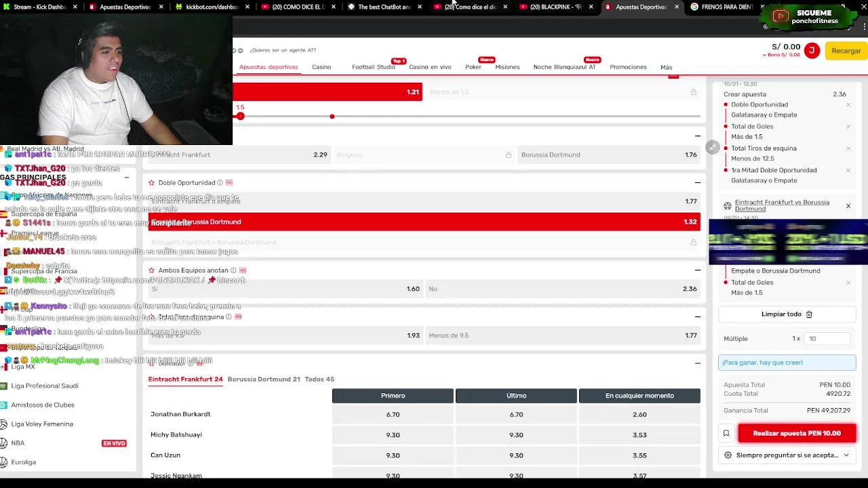Screen dimensions: 868x488
Task: Select Ambos Equipos anotan No 2.36
Action: [x=563, y=289]
